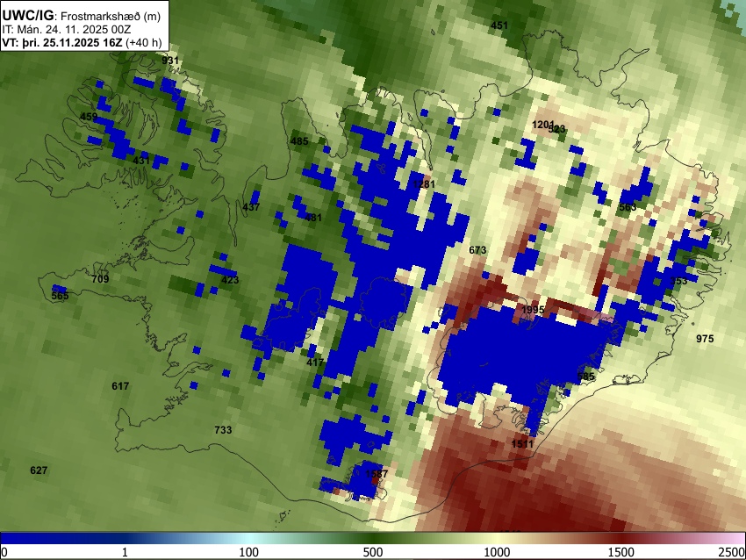Click the map value '565'
The width and height of the screenshot is (746, 560).
pyautogui.click(x=60, y=296)
